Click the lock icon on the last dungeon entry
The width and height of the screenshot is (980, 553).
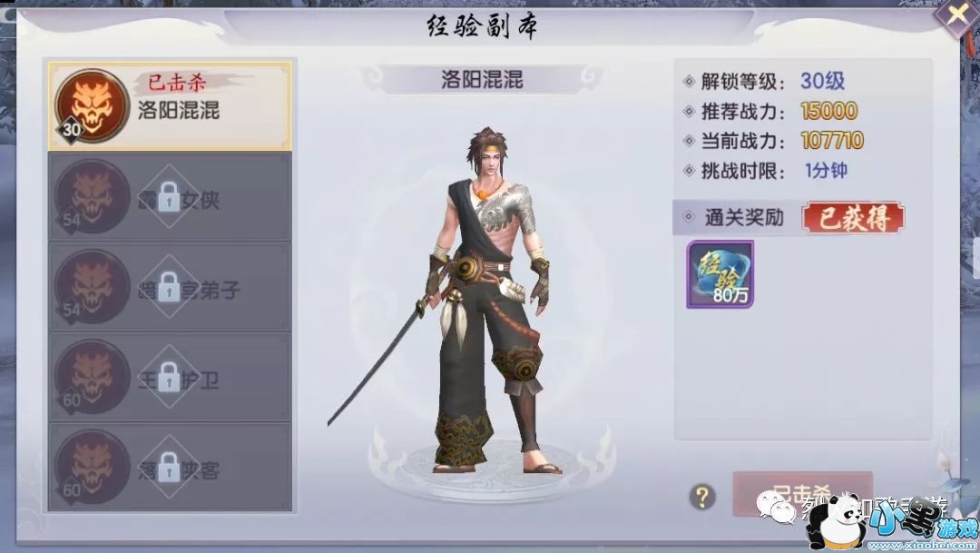pyautogui.click(x=169, y=467)
